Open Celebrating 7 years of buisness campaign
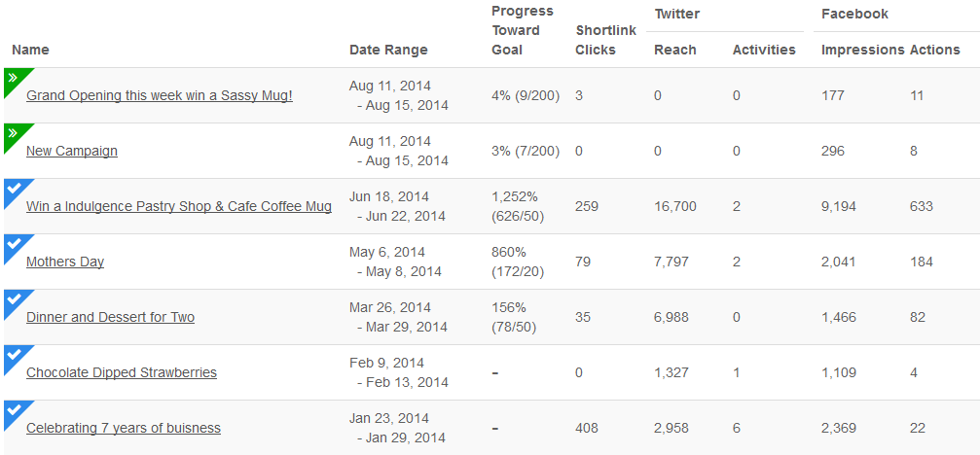Image resolution: width=980 pixels, height=455 pixels. [x=124, y=428]
